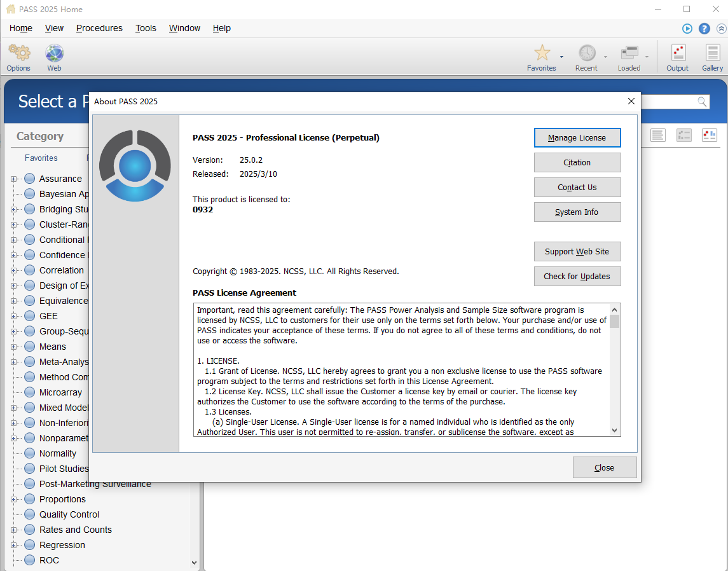
Task: Click the license agreement scrollbar up arrow
Action: [x=614, y=310]
